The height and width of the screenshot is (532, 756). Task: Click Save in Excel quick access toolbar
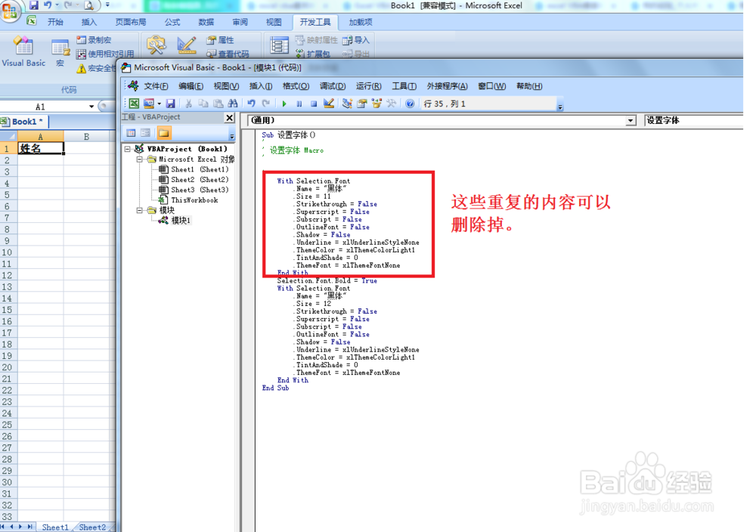pyautogui.click(x=34, y=6)
